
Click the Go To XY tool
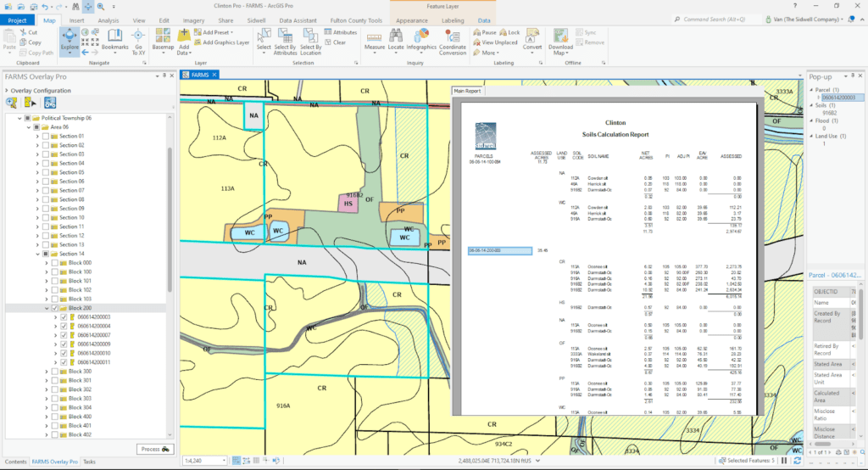138,42
